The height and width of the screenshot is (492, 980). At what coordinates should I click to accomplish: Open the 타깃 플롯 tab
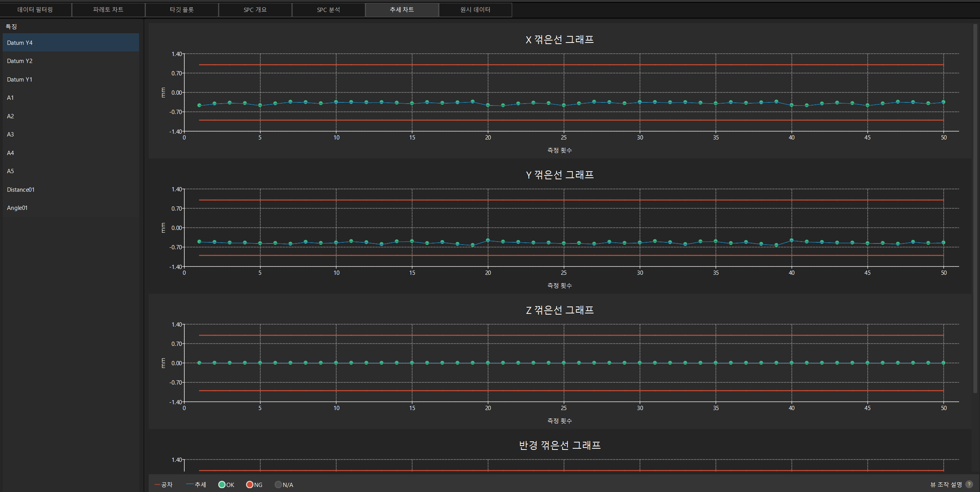coord(182,10)
